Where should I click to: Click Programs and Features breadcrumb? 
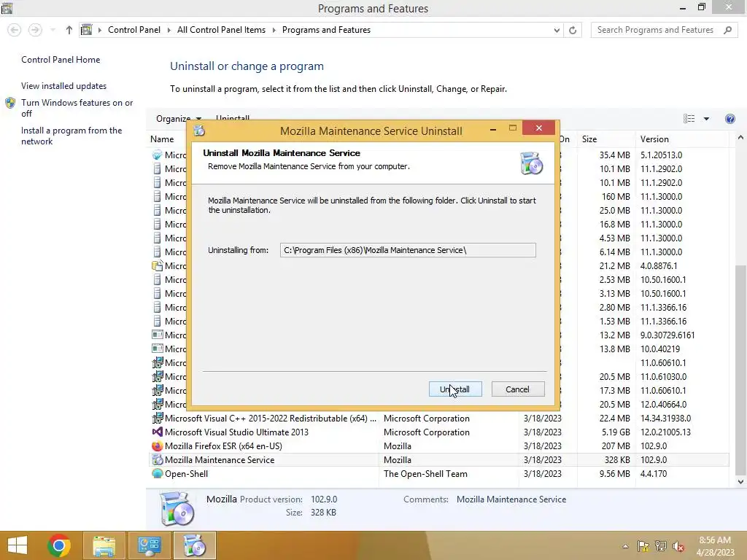click(x=326, y=30)
